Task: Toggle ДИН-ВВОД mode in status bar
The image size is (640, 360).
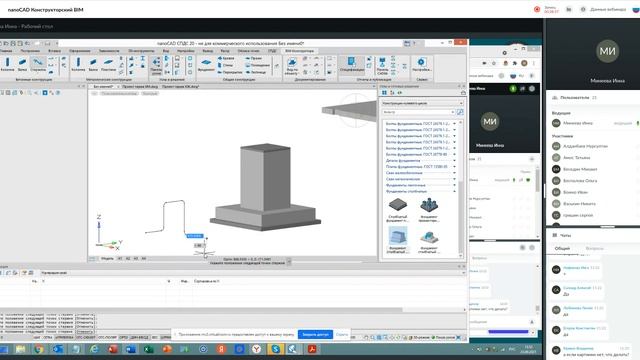Action: pos(140,338)
